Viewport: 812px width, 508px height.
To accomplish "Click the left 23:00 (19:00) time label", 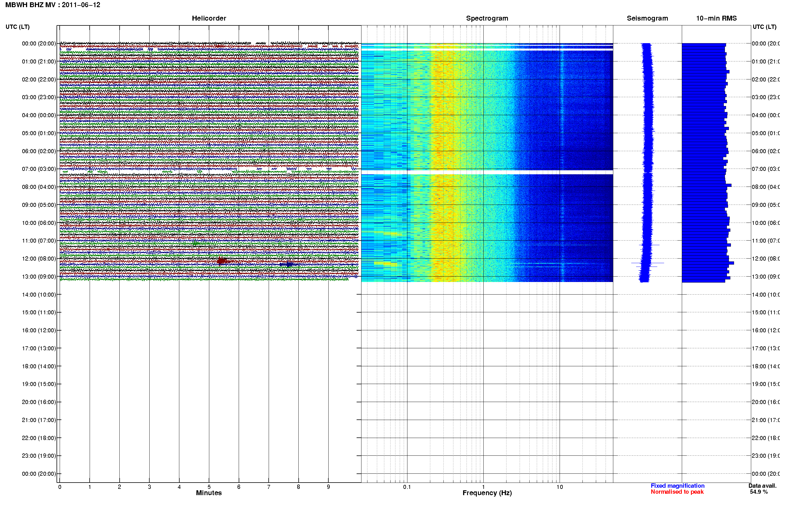I will pyautogui.click(x=39, y=456).
